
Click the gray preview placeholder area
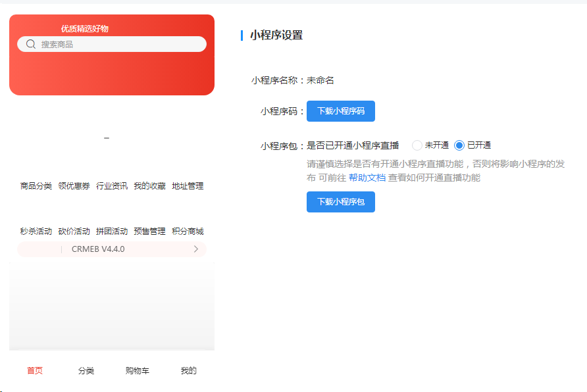tap(112, 306)
